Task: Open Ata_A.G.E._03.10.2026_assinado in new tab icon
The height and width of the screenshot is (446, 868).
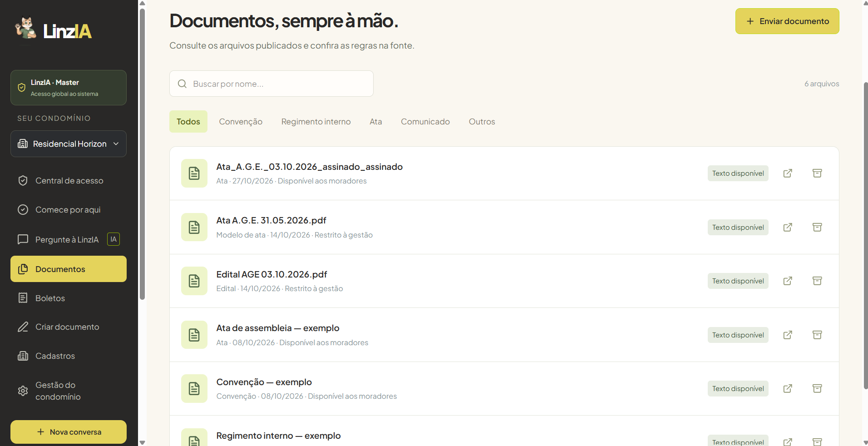Action: 788,173
